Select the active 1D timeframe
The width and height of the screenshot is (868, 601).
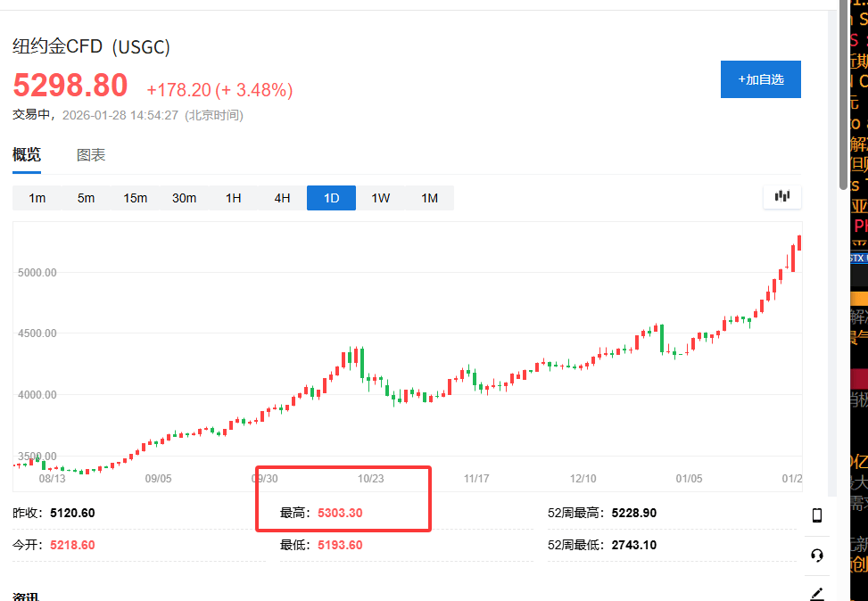pyautogui.click(x=331, y=198)
